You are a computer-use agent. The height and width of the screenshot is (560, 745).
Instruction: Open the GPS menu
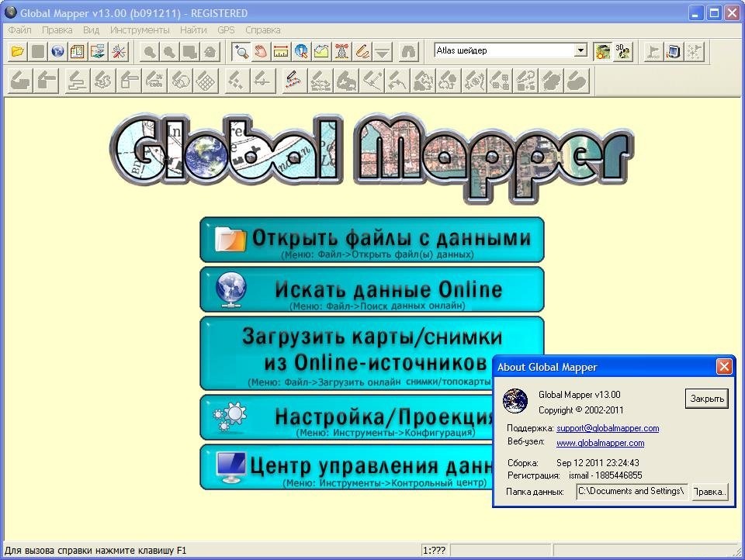coord(226,30)
